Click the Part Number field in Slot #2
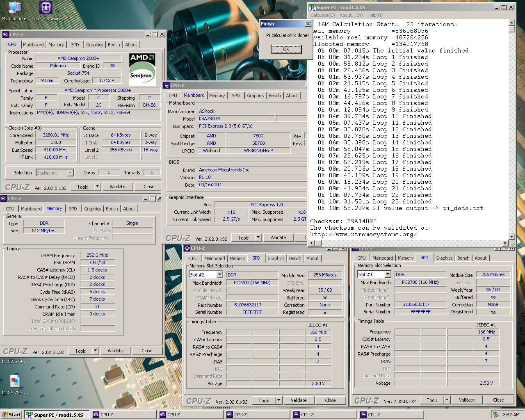 (x=252, y=305)
